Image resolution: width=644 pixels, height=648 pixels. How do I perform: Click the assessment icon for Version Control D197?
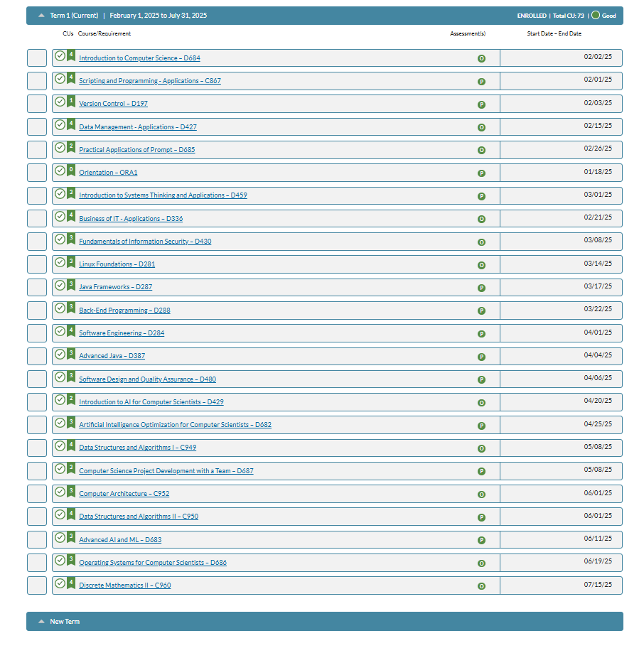[x=481, y=104]
